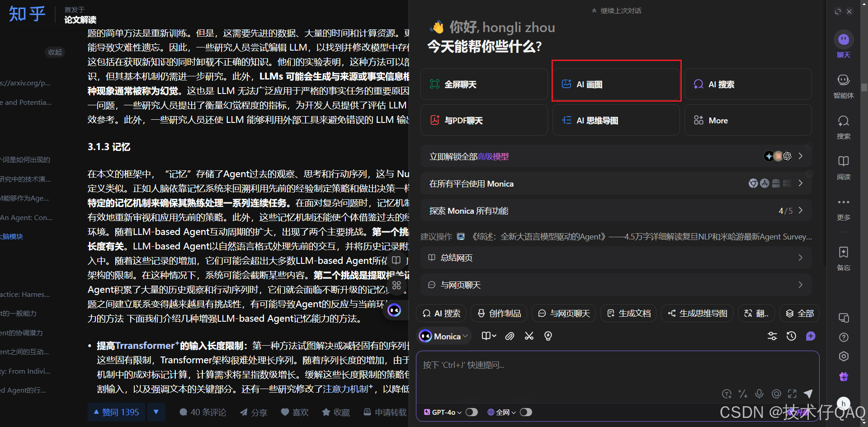
Task: Select the AI 搜索 card
Action: point(748,84)
